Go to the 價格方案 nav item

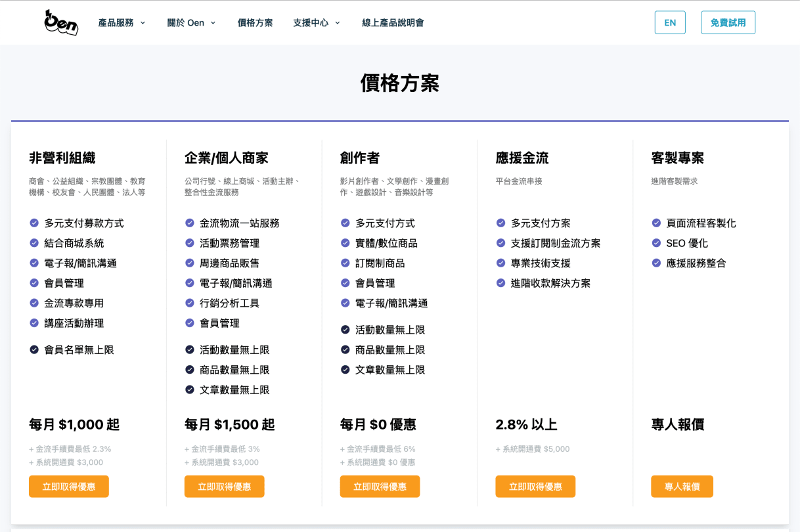(x=256, y=22)
